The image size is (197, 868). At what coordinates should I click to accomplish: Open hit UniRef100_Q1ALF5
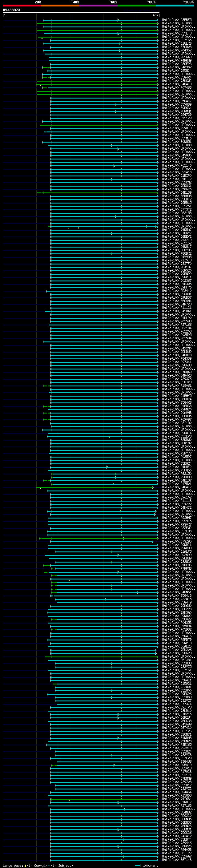coord(177,552)
